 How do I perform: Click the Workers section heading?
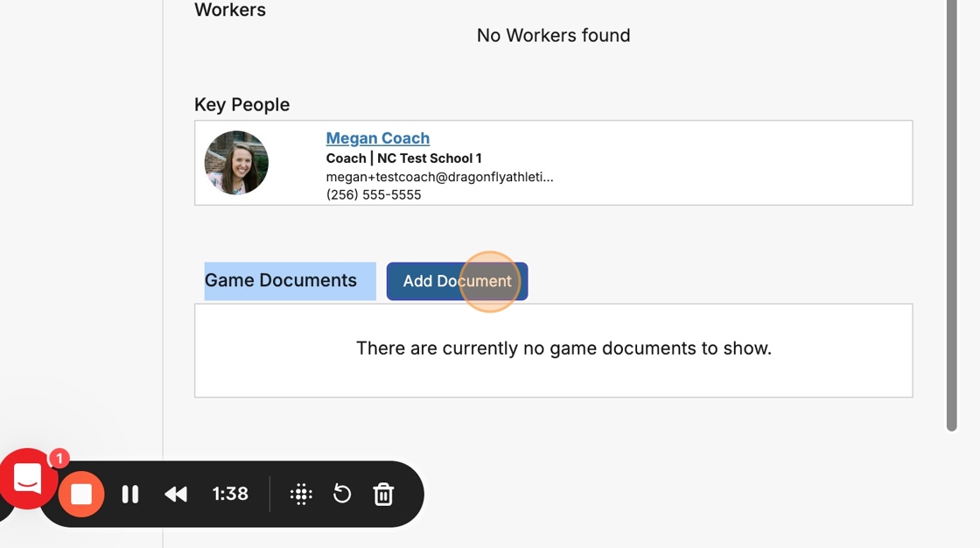[230, 11]
